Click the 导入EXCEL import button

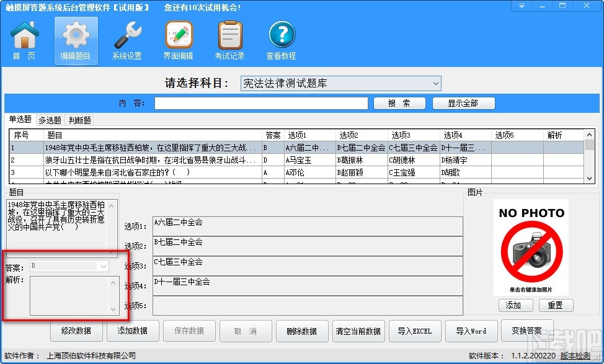415,331
